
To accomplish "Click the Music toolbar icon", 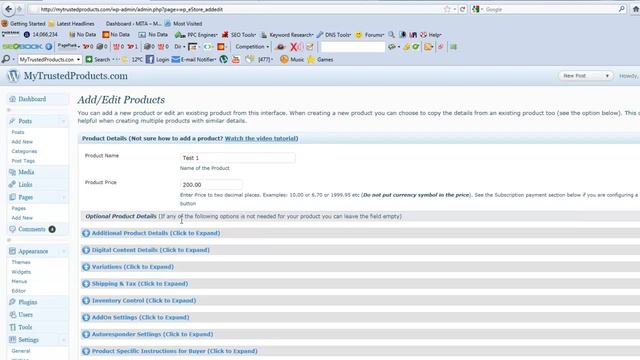I will click(284, 60).
